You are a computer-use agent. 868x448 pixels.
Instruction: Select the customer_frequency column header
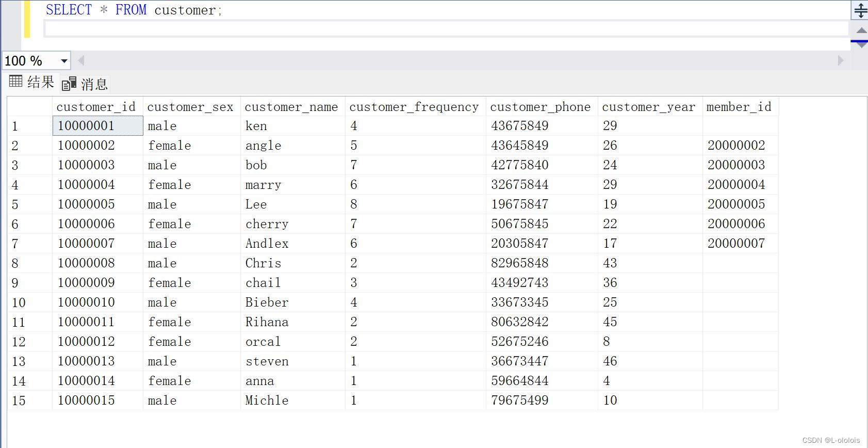[415, 107]
